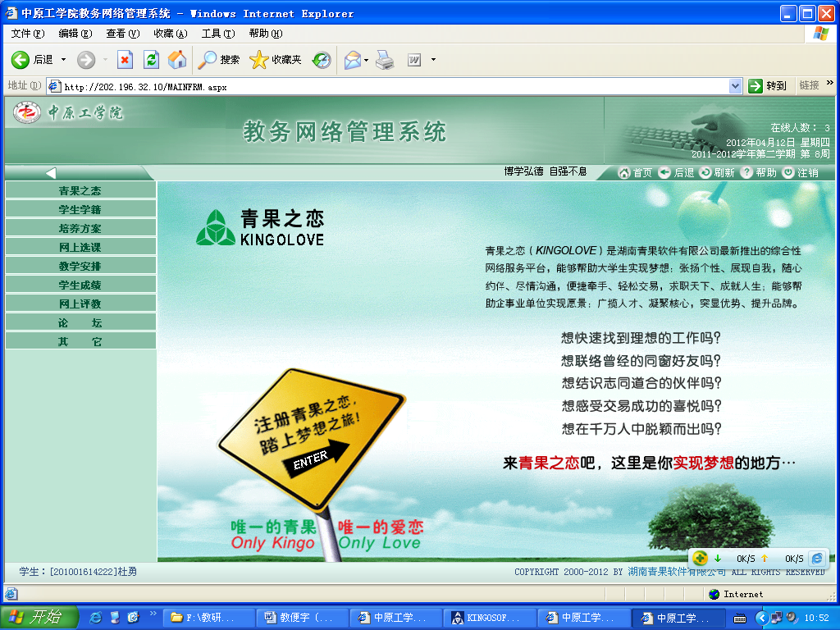Viewport: 840px width, 630px height.
Task: Switch to KINGOSOF taskbar button
Action: [491, 617]
